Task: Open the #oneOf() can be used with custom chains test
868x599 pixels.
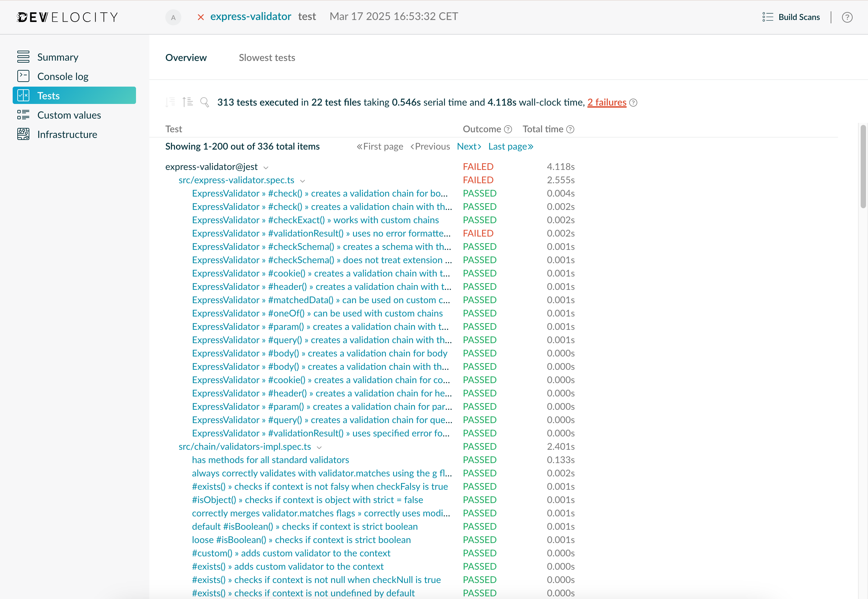Action: pos(317,313)
